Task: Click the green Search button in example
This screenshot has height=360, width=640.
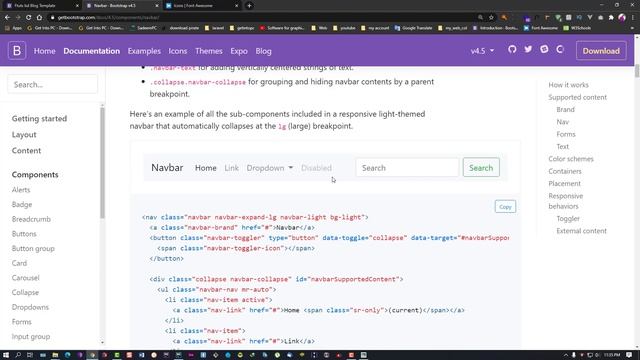Action: [481, 168]
